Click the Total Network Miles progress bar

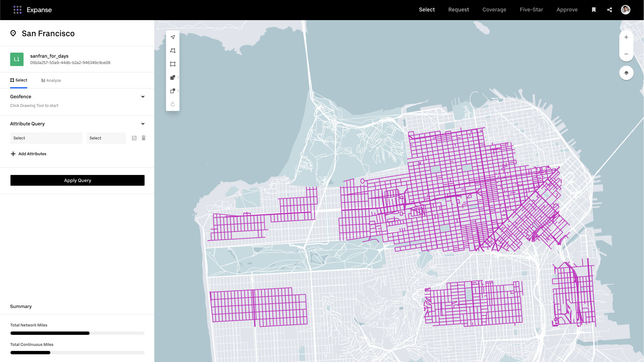click(x=77, y=333)
